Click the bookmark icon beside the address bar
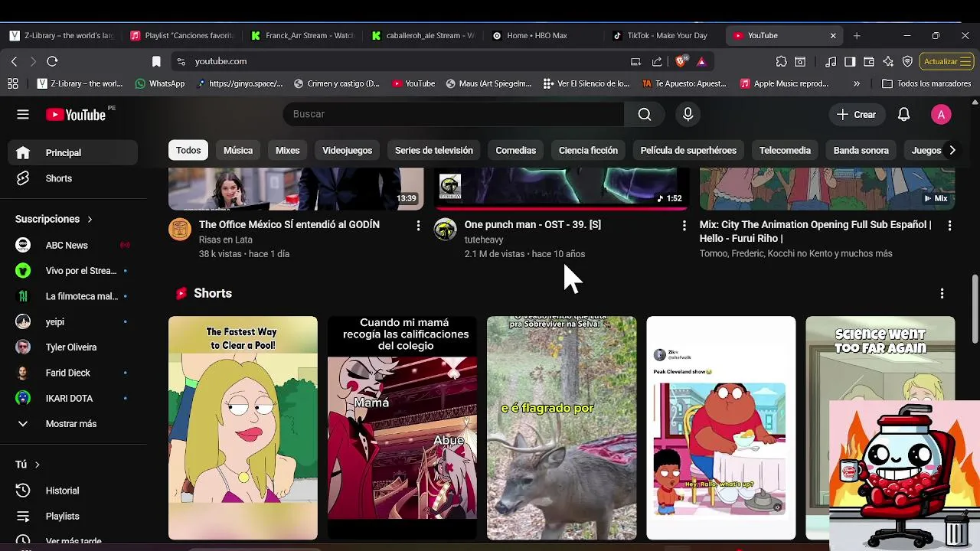Viewport: 980px width, 551px height. point(156,61)
